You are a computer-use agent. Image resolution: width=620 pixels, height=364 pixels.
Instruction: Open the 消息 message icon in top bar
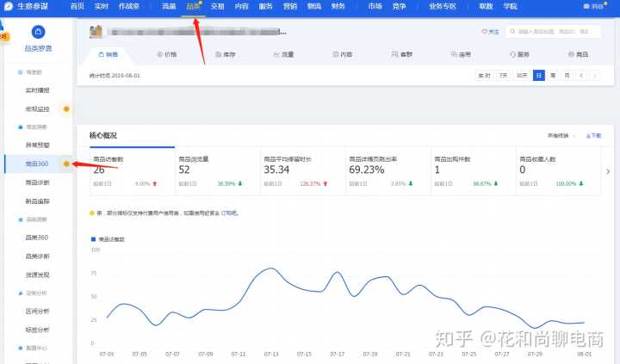coord(587,6)
